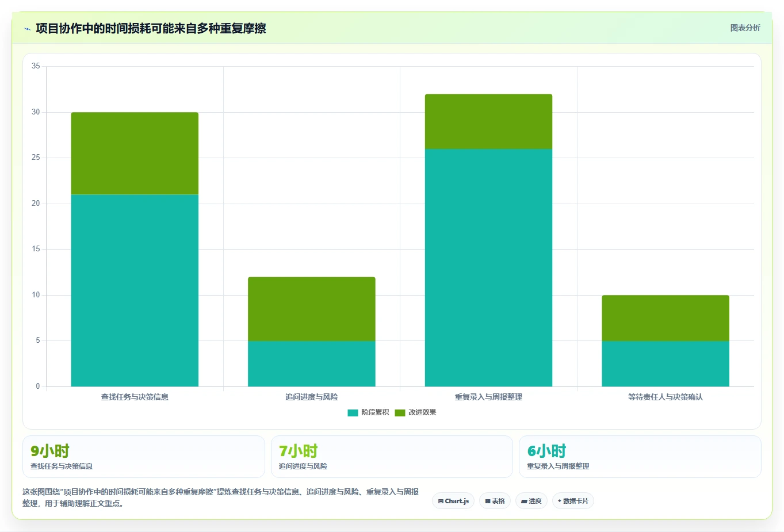Open the 6小时 data card

[640, 457]
